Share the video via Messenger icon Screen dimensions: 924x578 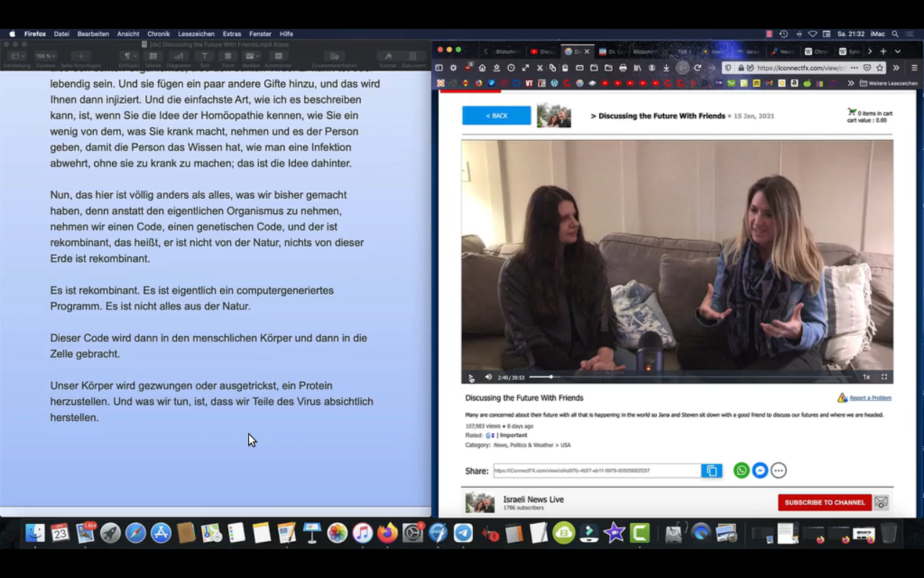click(759, 470)
